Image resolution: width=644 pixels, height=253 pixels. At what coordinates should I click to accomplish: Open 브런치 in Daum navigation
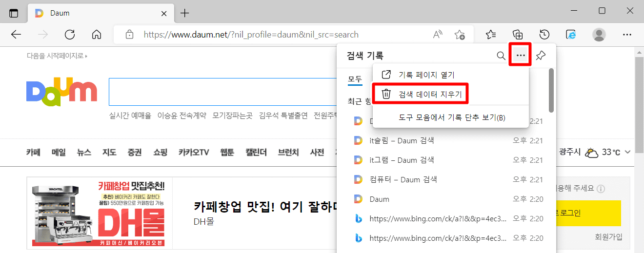click(x=288, y=153)
